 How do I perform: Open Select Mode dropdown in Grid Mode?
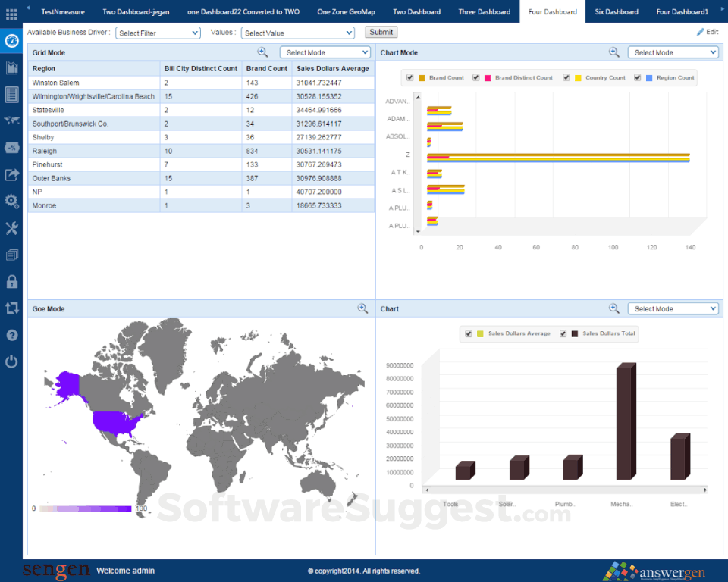click(325, 52)
